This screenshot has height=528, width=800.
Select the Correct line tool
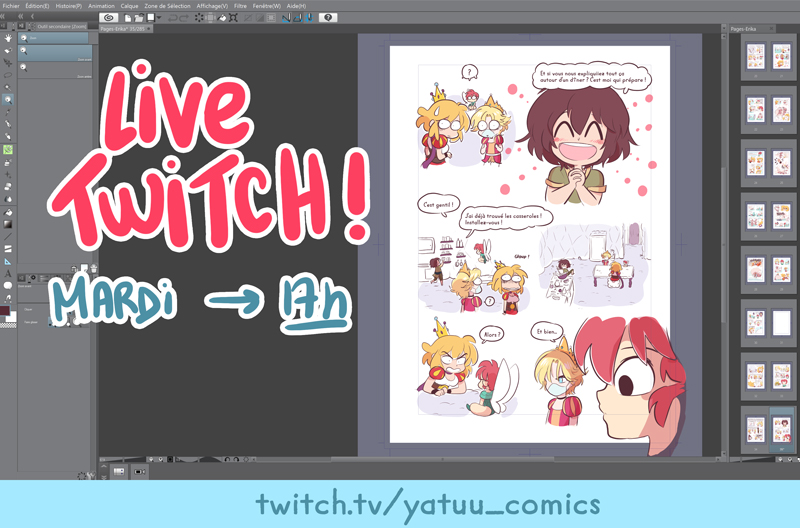pos(8,297)
